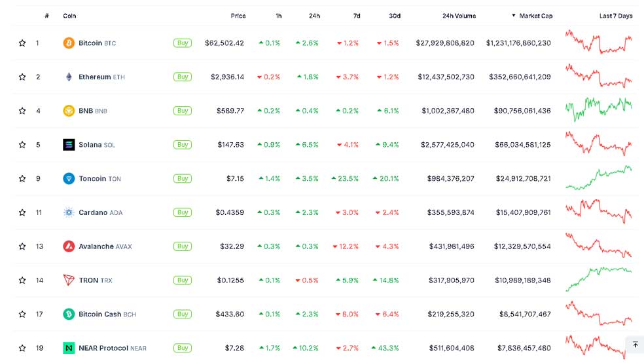Buy Bitcoin using its Buy button
The width and height of the screenshot is (644, 363).
click(x=183, y=43)
